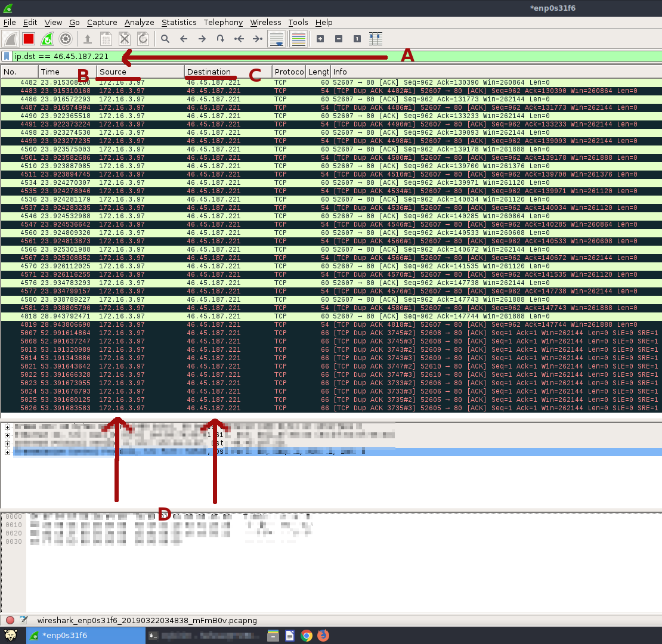Screen dimensions: 662x644
Task: Open capture options gear icon
Action: click(66, 39)
